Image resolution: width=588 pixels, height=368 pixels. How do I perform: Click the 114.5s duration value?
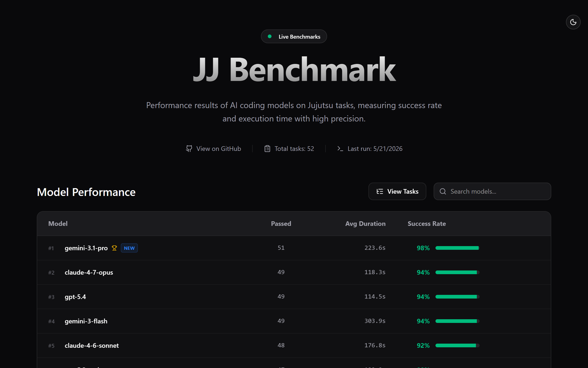pyautogui.click(x=375, y=296)
